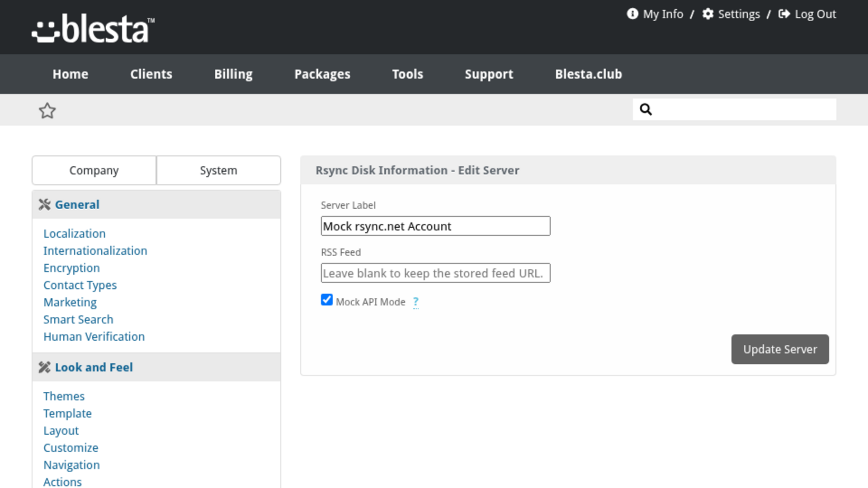The width and height of the screenshot is (868, 488).
Task: Open the Settings link in header
Action: tap(739, 14)
